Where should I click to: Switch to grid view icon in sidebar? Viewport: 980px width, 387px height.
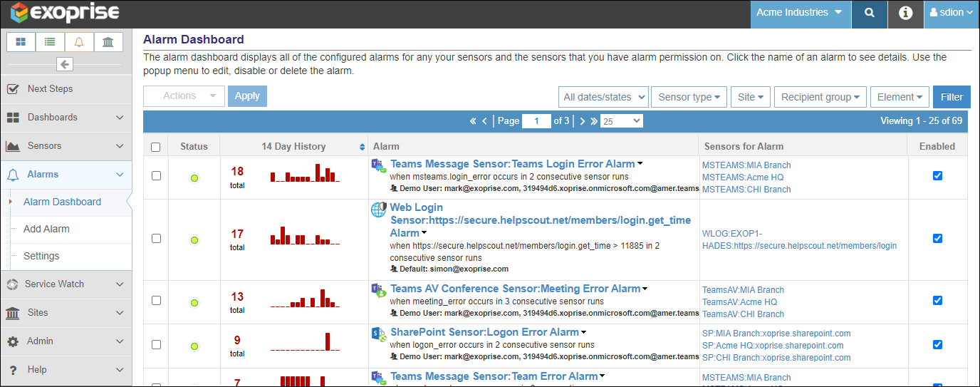(21, 42)
